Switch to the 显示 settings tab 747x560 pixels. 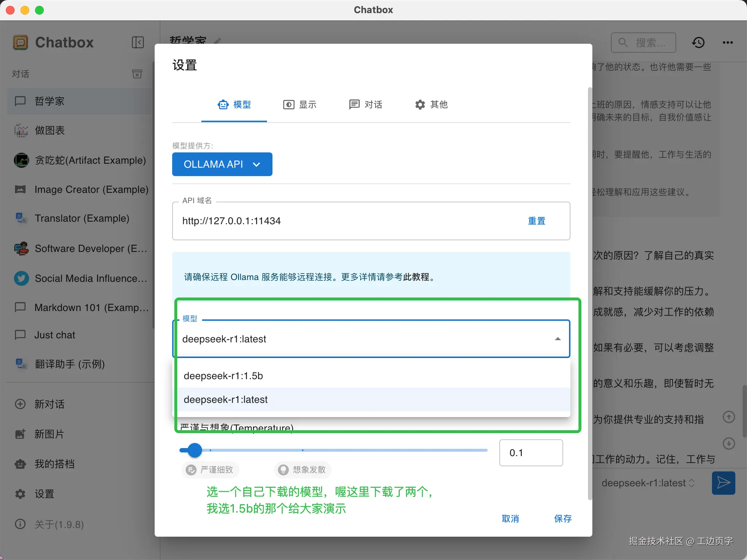300,105
